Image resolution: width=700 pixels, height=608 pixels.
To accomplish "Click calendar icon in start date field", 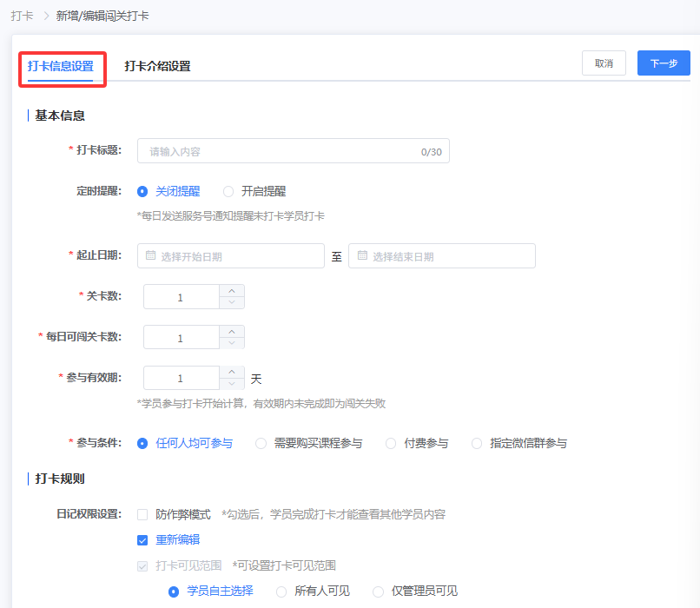I will [x=151, y=256].
